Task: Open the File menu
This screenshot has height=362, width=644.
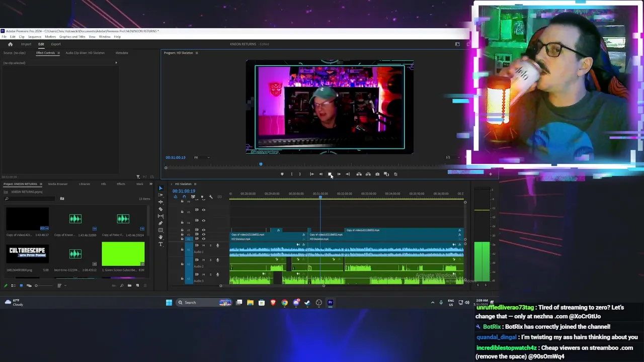Action: point(4,37)
